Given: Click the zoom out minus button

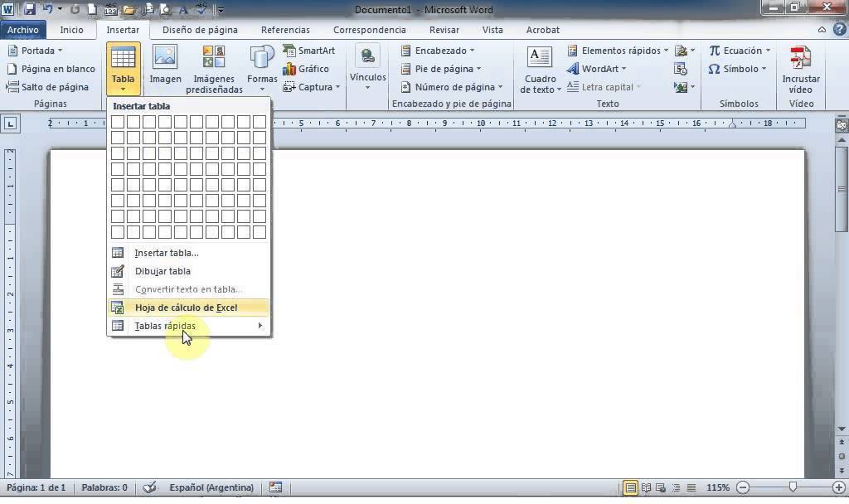Looking at the screenshot, I should point(743,487).
